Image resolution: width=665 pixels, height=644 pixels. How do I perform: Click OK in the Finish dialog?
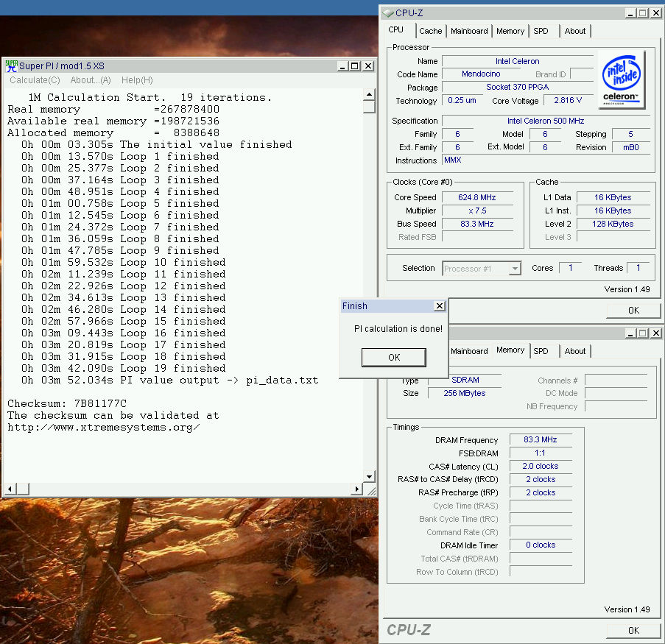point(393,358)
